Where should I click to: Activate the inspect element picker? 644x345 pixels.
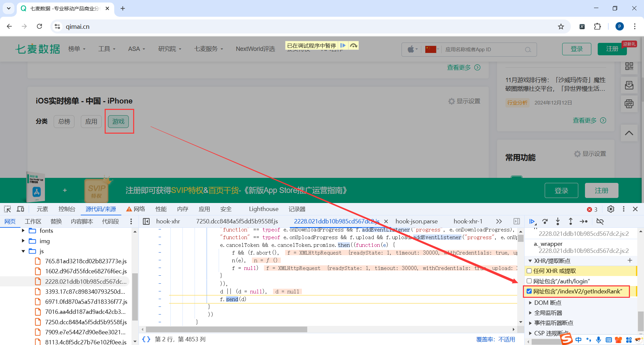7,209
